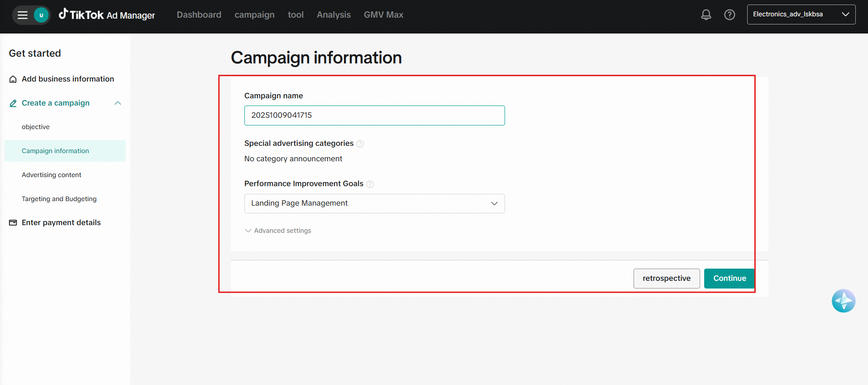Go to the Dashboard tab
The width and height of the screenshot is (868, 385).
[199, 15]
